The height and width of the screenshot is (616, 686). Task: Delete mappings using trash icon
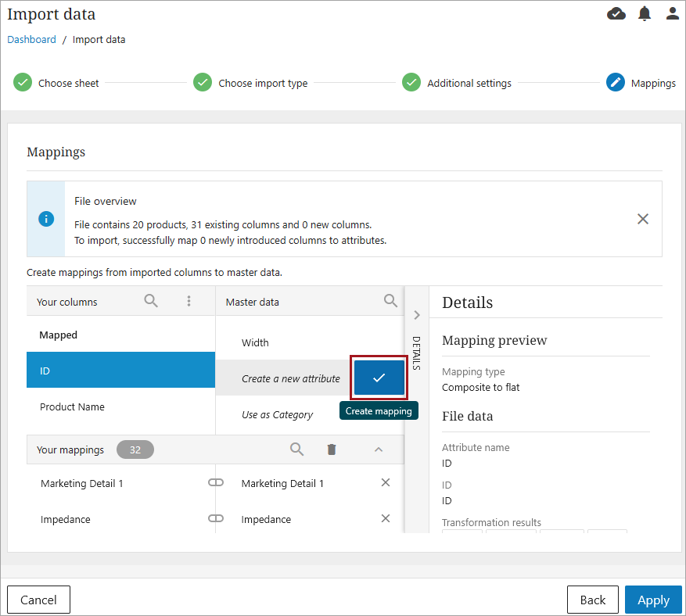332,449
